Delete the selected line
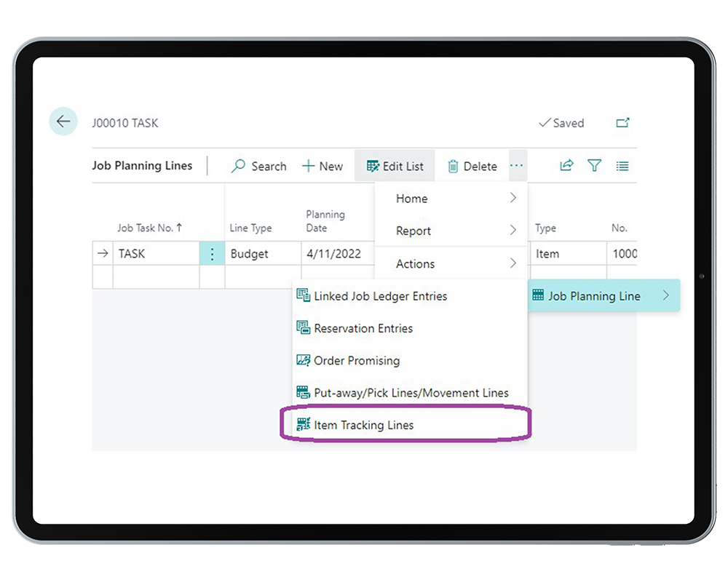Image resolution: width=728 pixels, height=582 pixels. [472, 166]
